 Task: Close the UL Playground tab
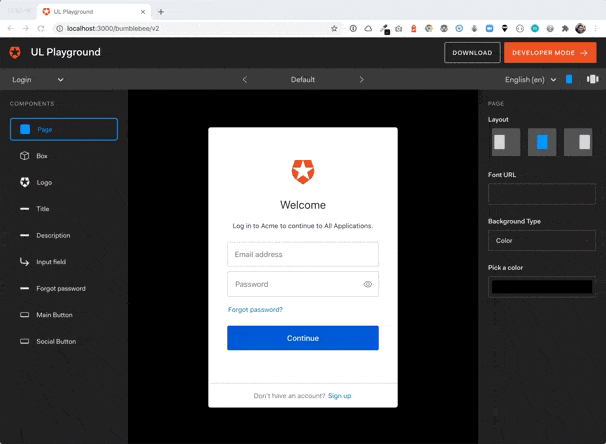pyautogui.click(x=143, y=12)
